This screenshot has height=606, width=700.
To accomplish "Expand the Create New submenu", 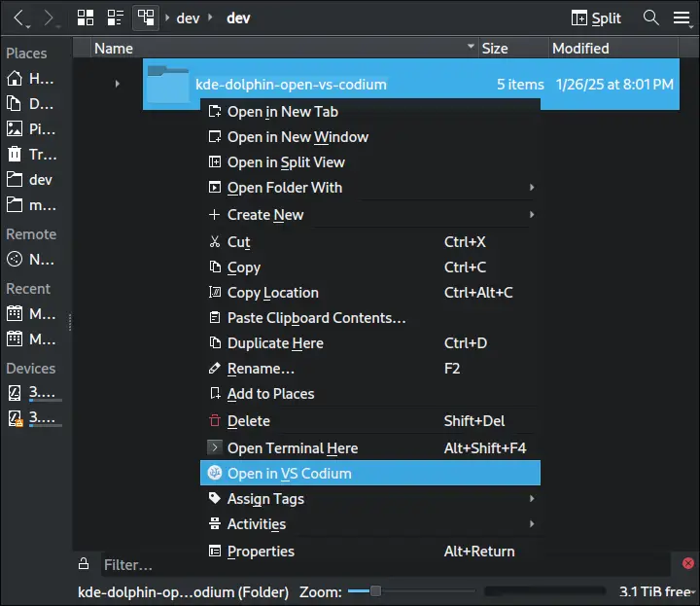I will point(370,214).
